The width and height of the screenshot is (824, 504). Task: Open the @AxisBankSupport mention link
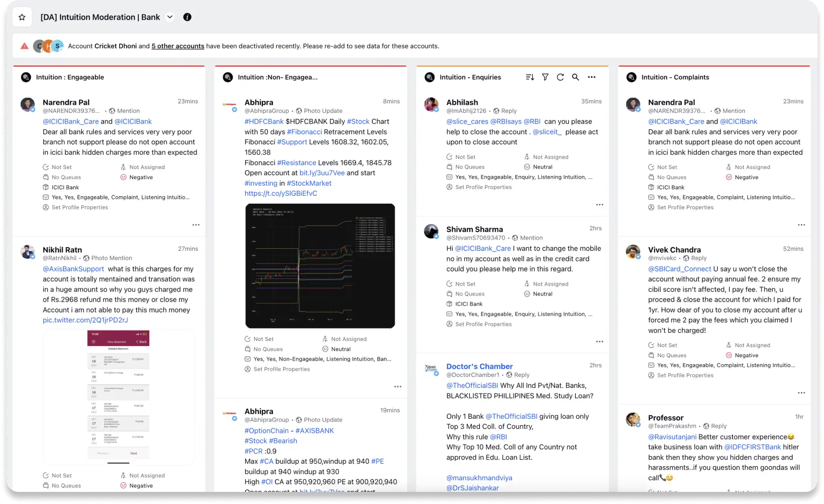73,269
